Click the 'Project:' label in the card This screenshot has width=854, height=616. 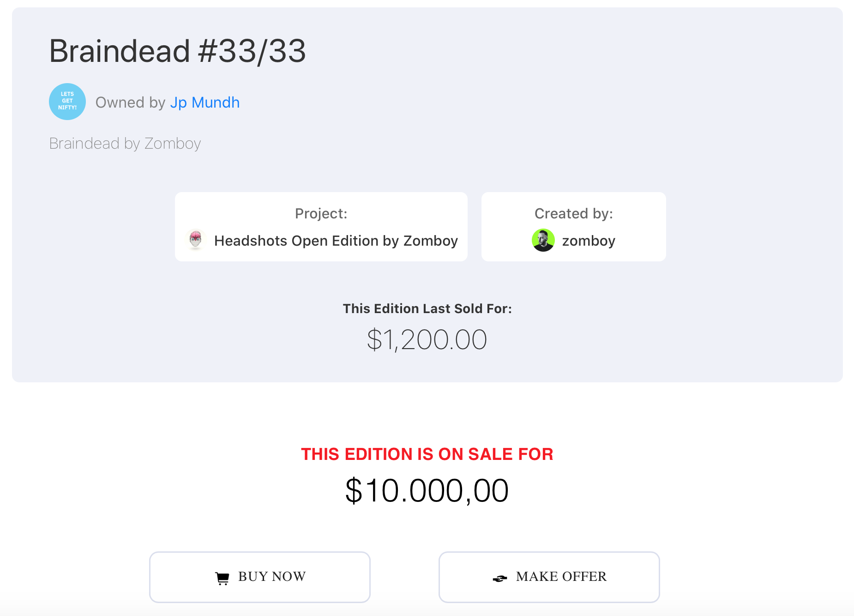pos(321,213)
